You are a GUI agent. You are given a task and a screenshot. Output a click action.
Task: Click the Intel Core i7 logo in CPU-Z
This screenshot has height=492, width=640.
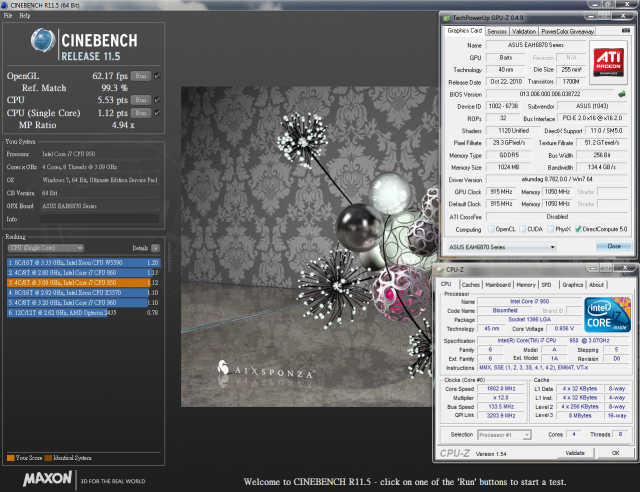pos(607,315)
